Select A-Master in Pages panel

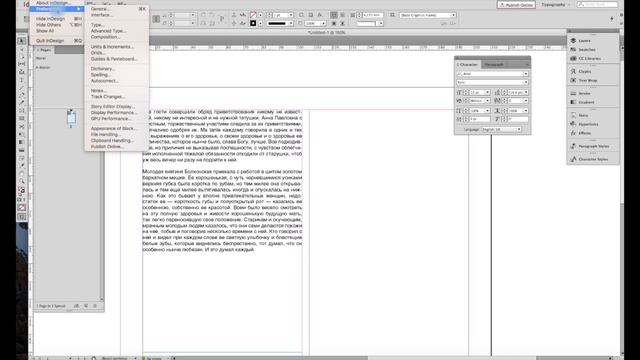coord(44,67)
